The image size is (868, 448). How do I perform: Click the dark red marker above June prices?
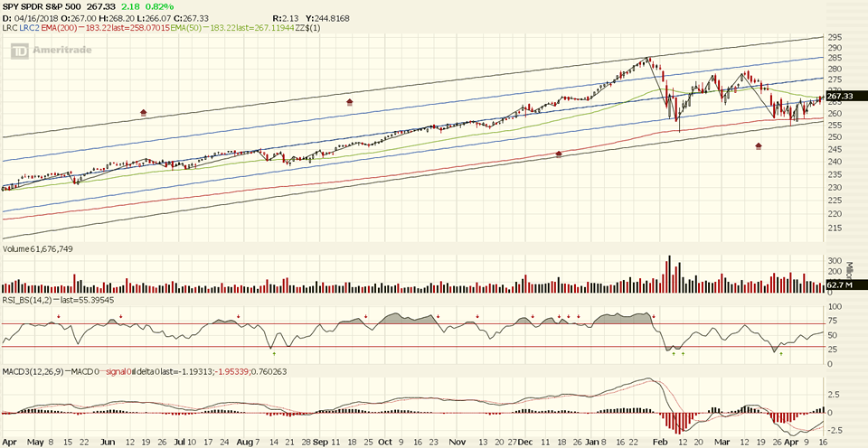pos(144,113)
